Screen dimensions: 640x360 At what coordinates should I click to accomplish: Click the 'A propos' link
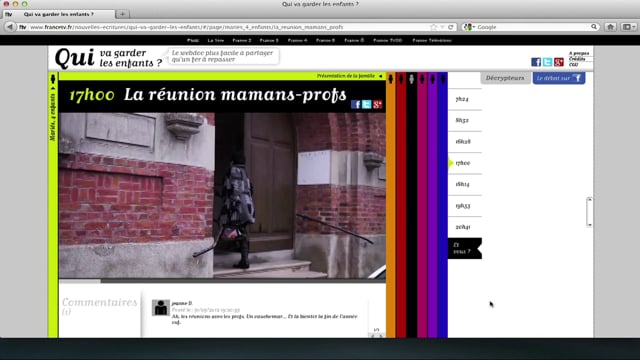pos(579,53)
